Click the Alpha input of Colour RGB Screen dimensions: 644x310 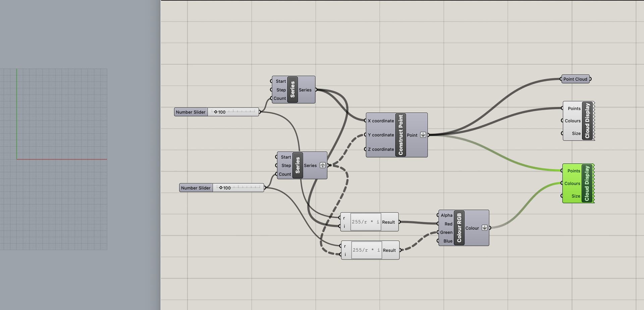(446, 215)
